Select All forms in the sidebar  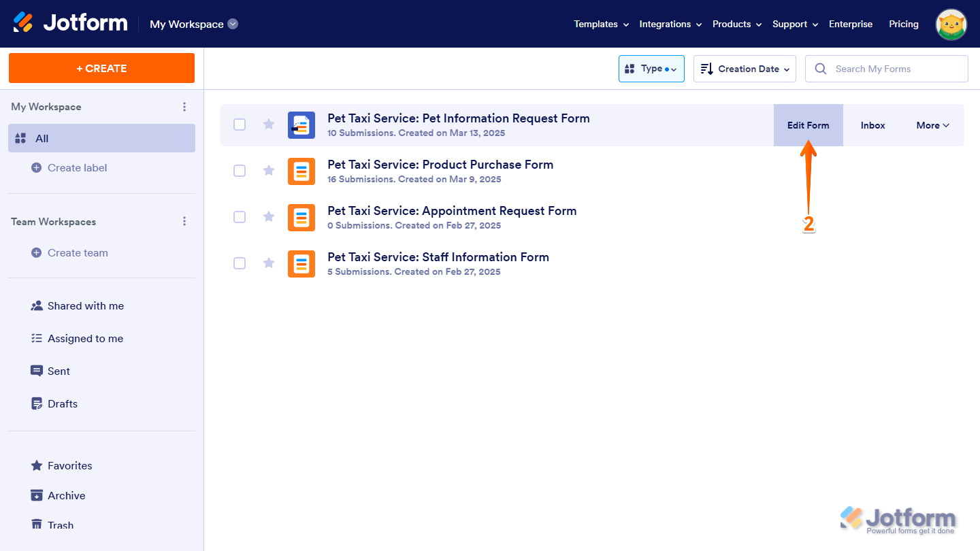(101, 138)
